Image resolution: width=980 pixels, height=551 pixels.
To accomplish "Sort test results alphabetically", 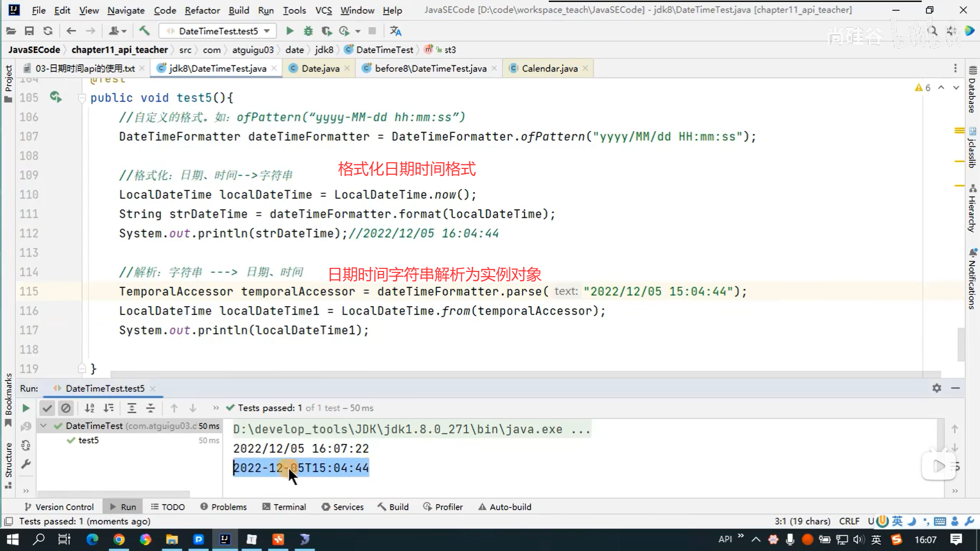I will [x=89, y=408].
